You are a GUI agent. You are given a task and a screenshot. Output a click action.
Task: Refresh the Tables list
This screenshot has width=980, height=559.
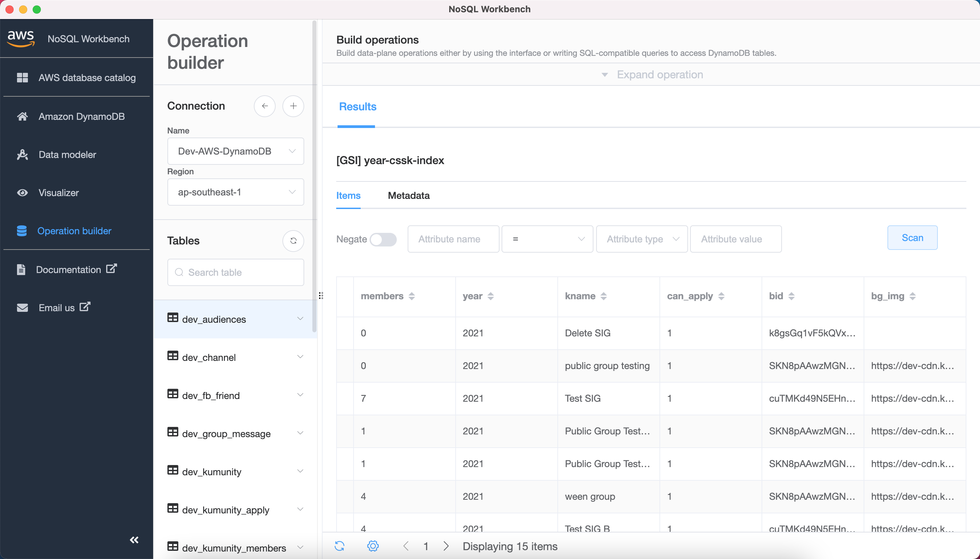293,241
